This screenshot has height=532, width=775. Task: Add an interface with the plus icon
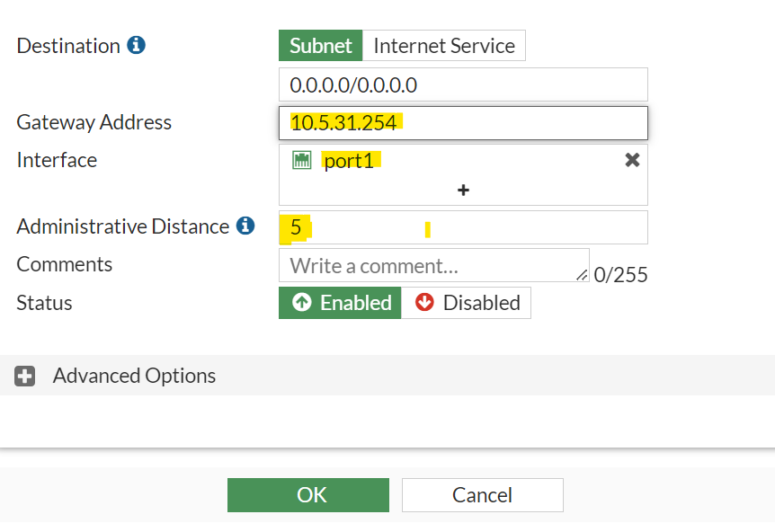tap(463, 191)
